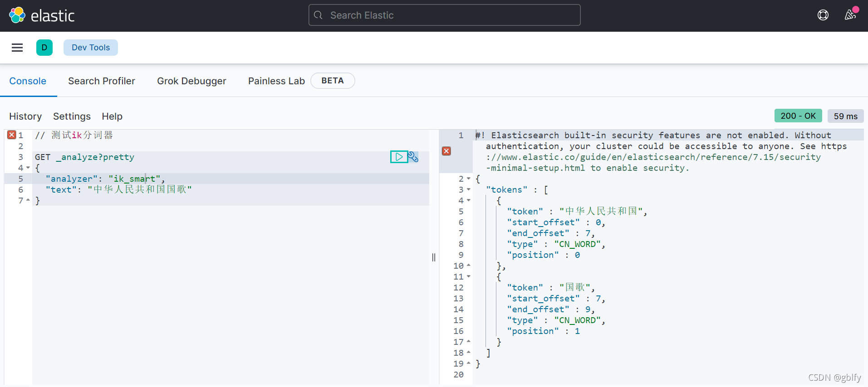Click the error marker on editor line 1
Screen dimensions: 868x387
(12, 135)
